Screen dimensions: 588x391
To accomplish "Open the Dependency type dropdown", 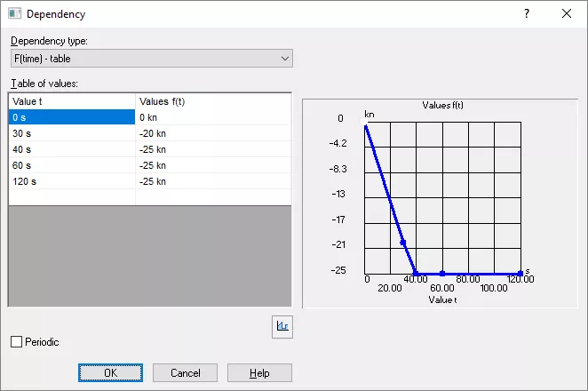I will [151, 59].
